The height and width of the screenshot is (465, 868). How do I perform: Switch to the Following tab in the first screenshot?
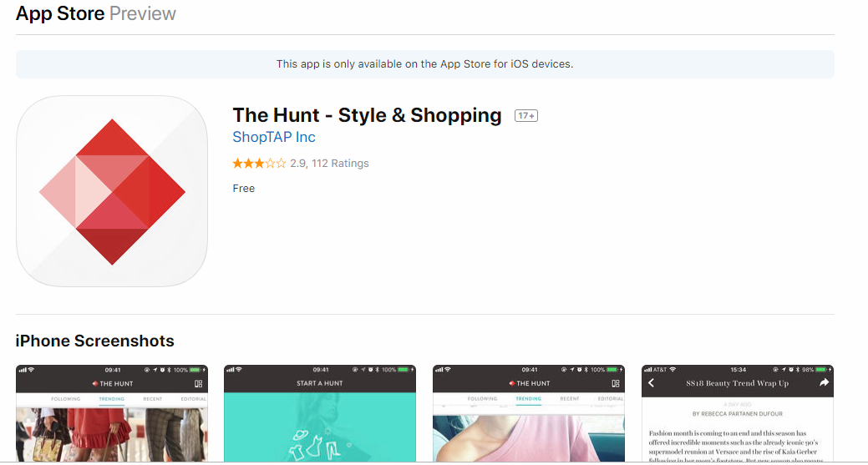point(65,399)
